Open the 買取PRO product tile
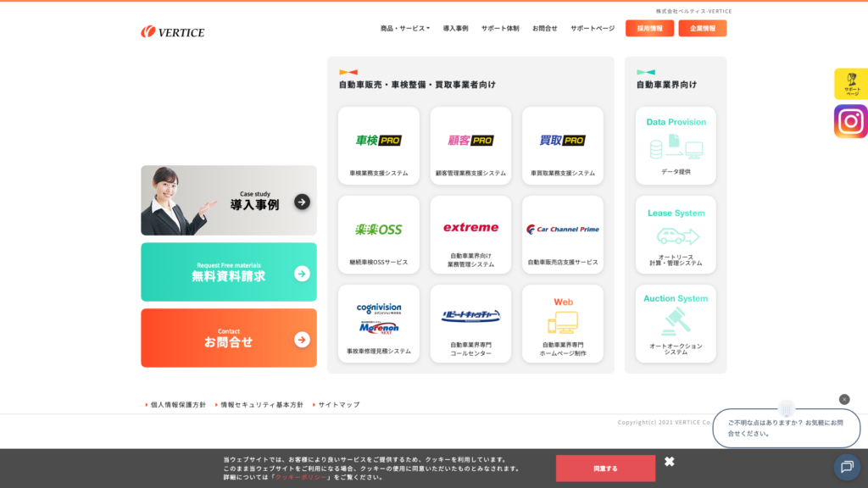868x488 pixels. [563, 146]
